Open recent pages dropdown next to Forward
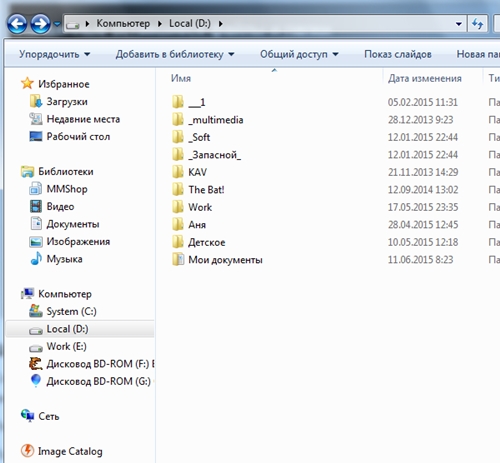Image resolution: width=500 pixels, height=463 pixels. 57,24
